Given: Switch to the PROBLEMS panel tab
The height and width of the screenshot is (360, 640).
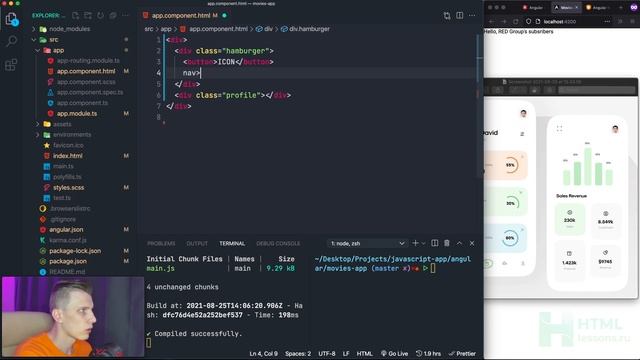Looking at the screenshot, I should tap(161, 243).
